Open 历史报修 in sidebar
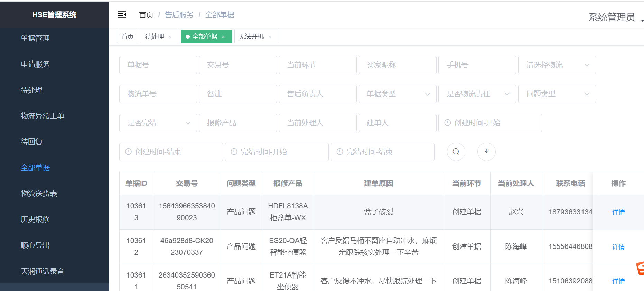The width and height of the screenshot is (644, 291). (54, 219)
